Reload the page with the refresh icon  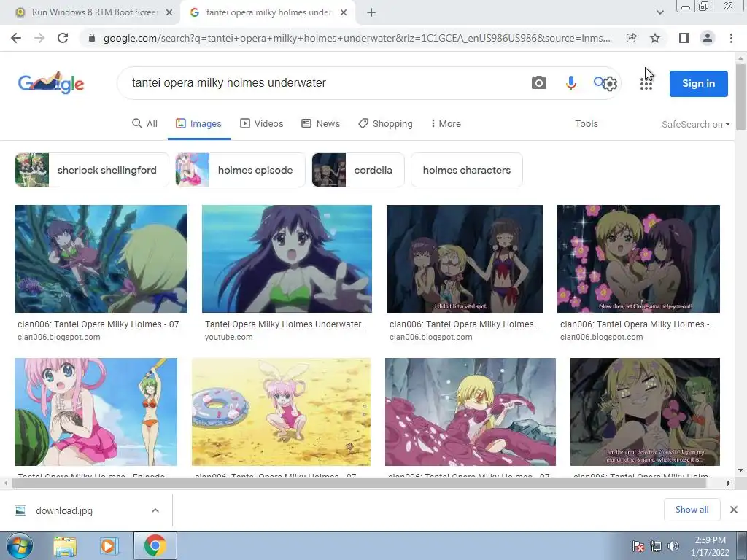[x=63, y=38]
